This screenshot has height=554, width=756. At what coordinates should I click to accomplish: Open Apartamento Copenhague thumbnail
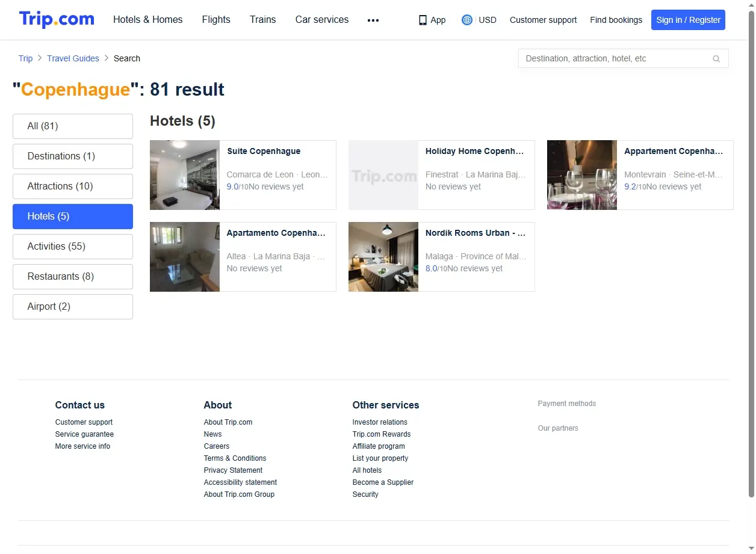[x=185, y=257]
